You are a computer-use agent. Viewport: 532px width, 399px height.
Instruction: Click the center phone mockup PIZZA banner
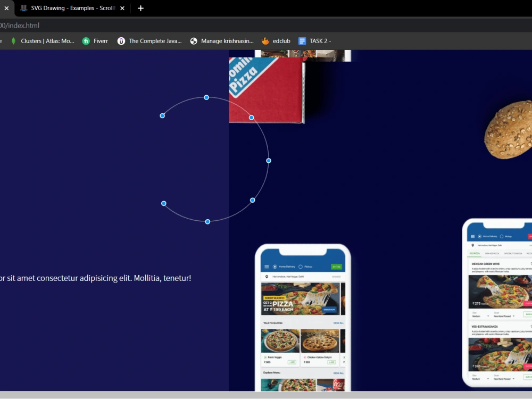[301, 299]
